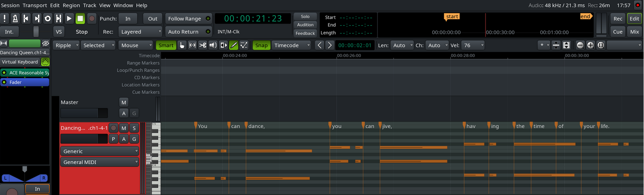Open the Help menu

142,5
